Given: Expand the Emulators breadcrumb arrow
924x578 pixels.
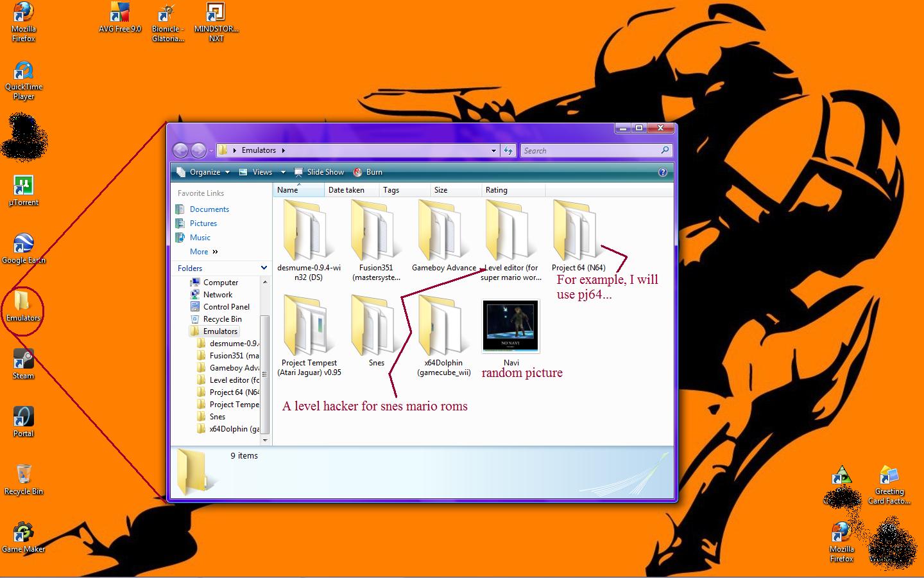Looking at the screenshot, I should (283, 150).
